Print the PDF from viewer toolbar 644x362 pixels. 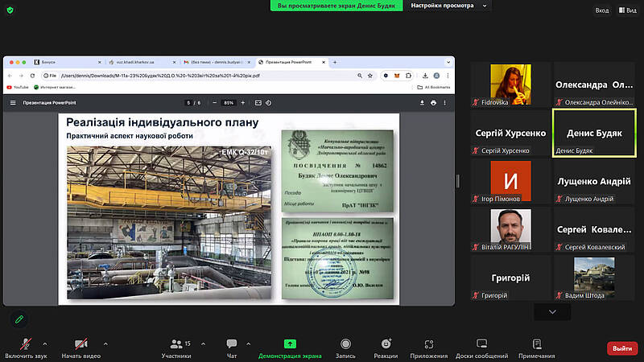coord(433,103)
